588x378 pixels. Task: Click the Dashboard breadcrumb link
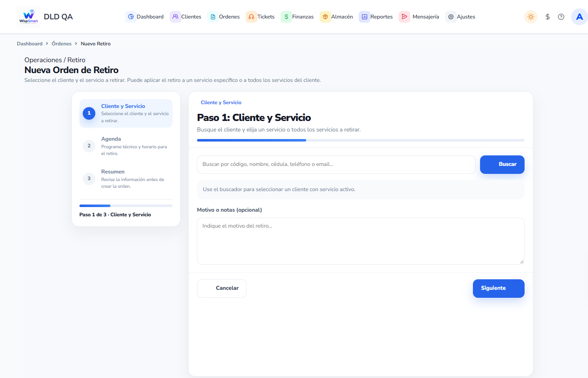[x=29, y=44]
